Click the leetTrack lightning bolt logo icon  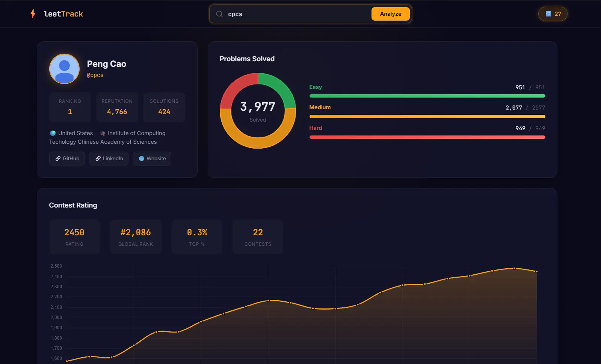33,14
